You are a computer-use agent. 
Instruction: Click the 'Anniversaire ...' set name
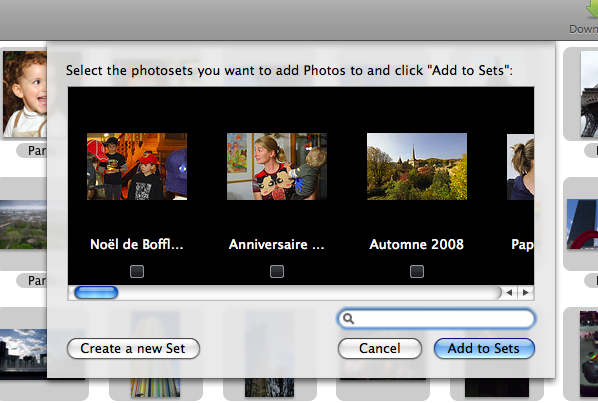pos(276,244)
